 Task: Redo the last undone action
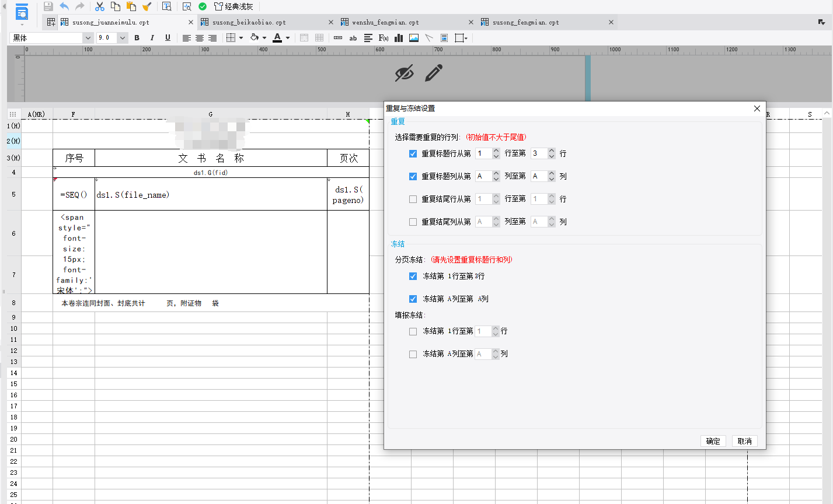click(x=80, y=6)
